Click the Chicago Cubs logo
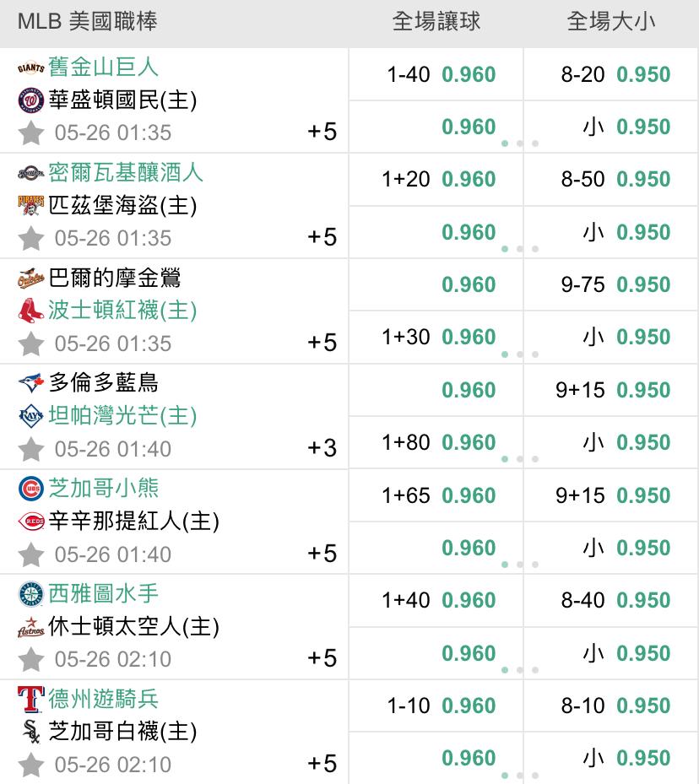699x784 pixels. 31,489
